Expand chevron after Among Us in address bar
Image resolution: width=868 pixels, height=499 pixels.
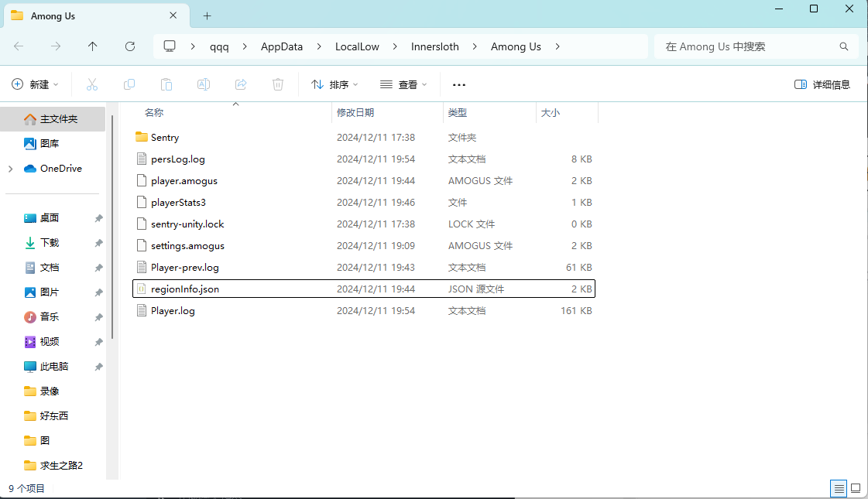557,46
